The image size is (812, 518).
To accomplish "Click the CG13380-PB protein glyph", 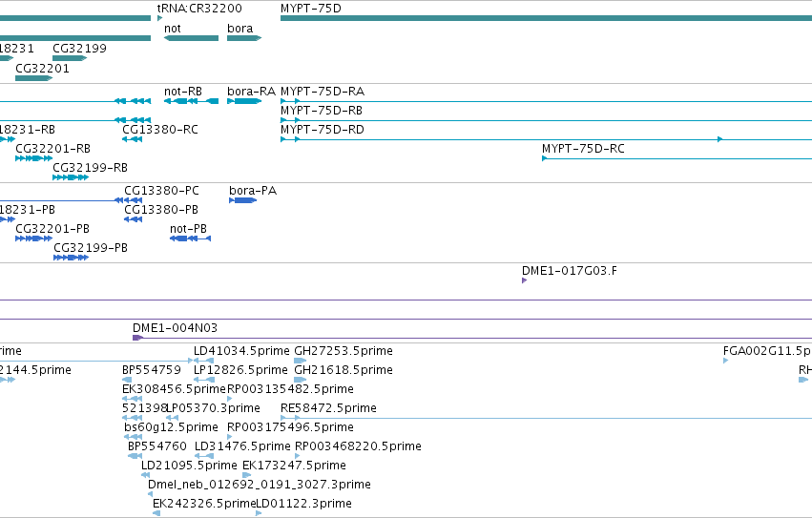I will click(x=133, y=219).
